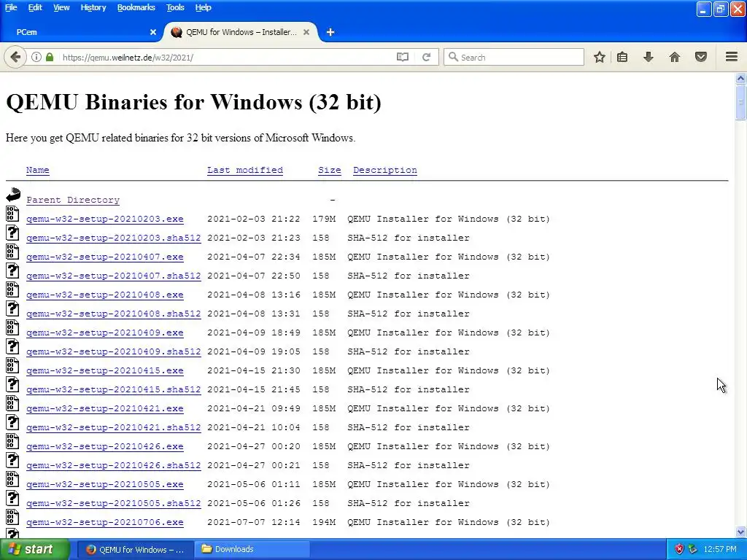Open the Parent Directory link

click(73, 200)
